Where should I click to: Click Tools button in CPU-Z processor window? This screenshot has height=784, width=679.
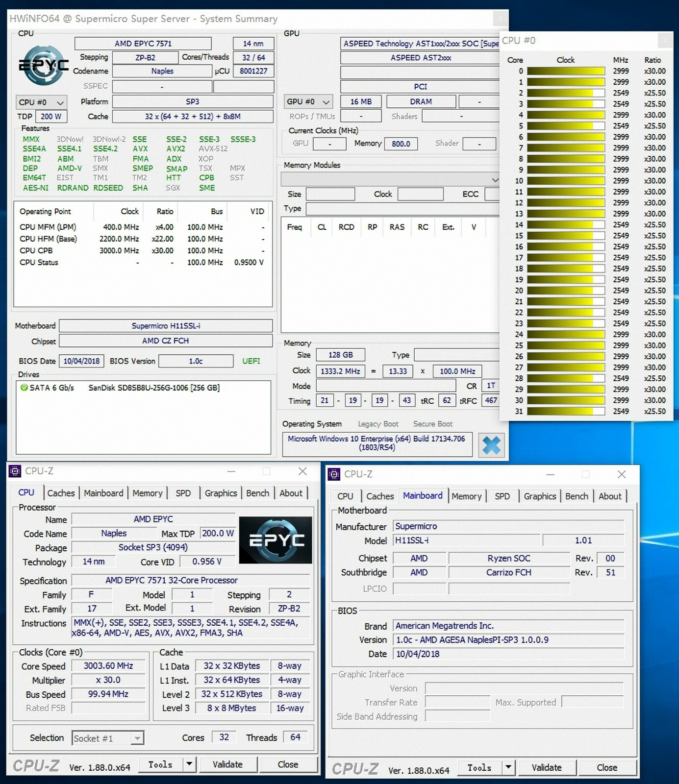160,764
